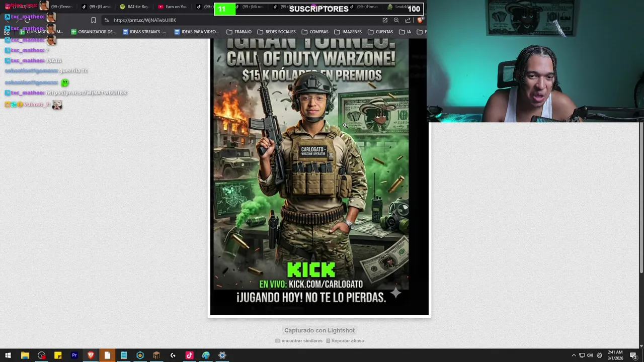Click the network icon in system tray

click(582, 355)
